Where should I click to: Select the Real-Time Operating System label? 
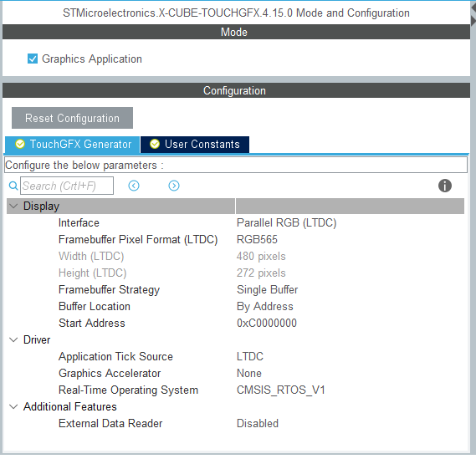(128, 390)
